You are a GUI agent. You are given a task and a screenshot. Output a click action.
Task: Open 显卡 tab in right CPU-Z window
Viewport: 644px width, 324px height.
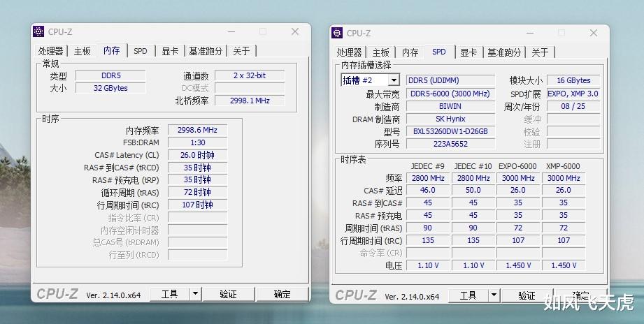tap(468, 52)
